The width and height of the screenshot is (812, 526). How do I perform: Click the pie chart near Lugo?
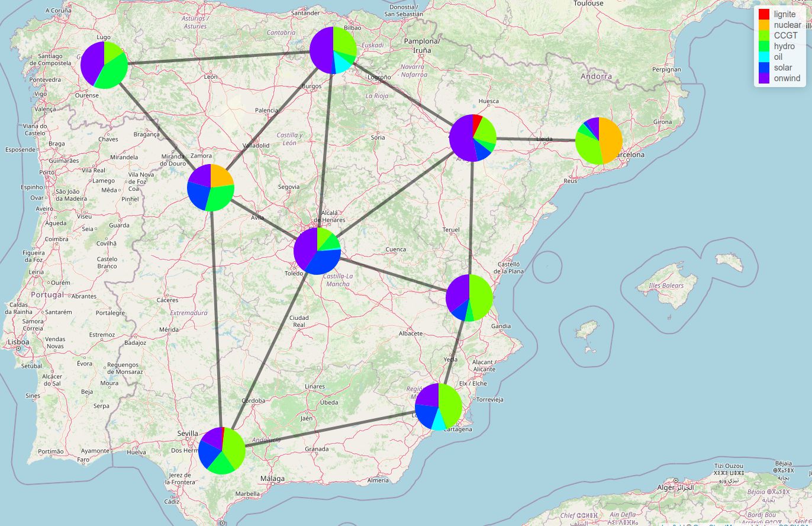104,65
